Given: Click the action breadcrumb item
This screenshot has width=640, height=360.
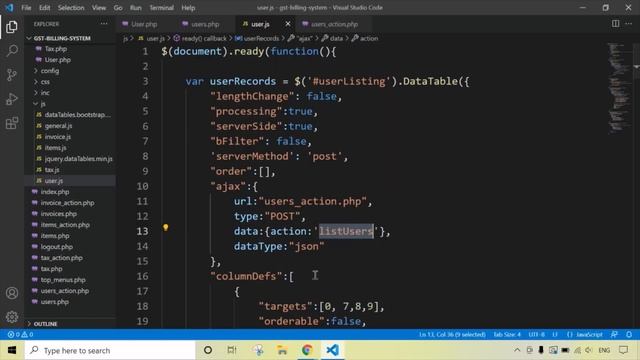Looking at the screenshot, I should coord(369,38).
